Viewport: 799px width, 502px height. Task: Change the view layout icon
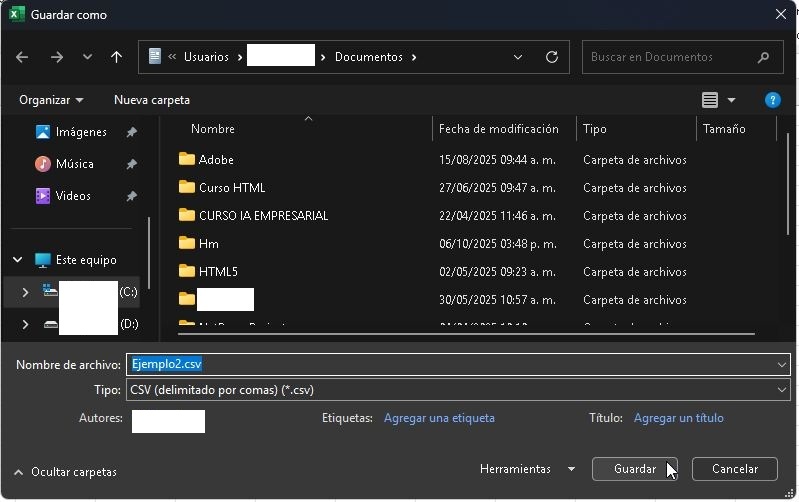(710, 100)
